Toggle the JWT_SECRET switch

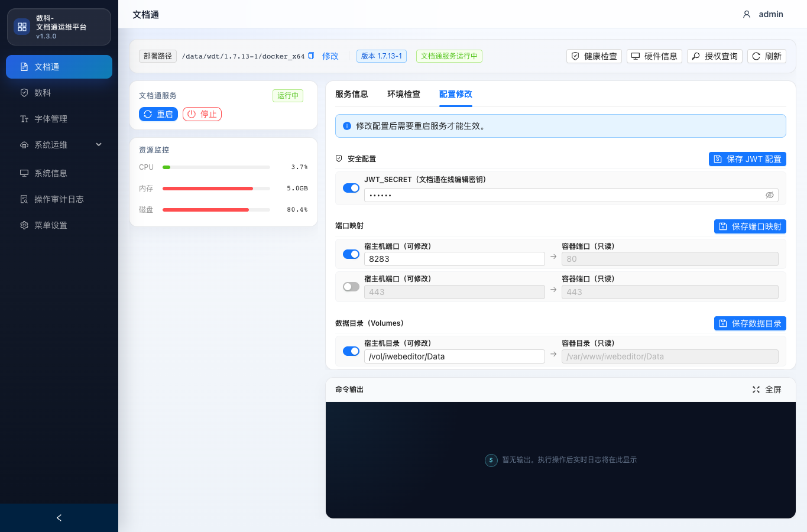pos(351,188)
